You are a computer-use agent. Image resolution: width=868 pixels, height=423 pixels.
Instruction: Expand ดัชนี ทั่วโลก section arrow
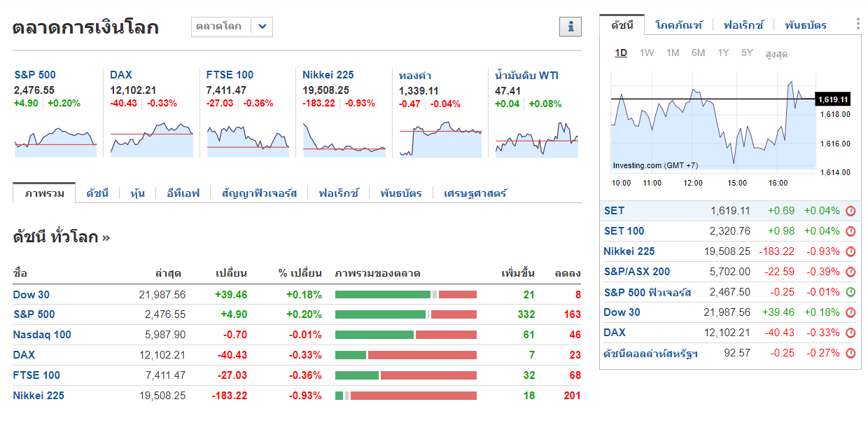(x=106, y=237)
